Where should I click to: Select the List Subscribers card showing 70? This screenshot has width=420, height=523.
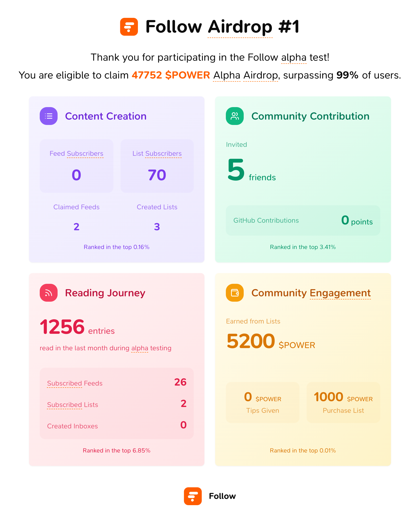157,166
